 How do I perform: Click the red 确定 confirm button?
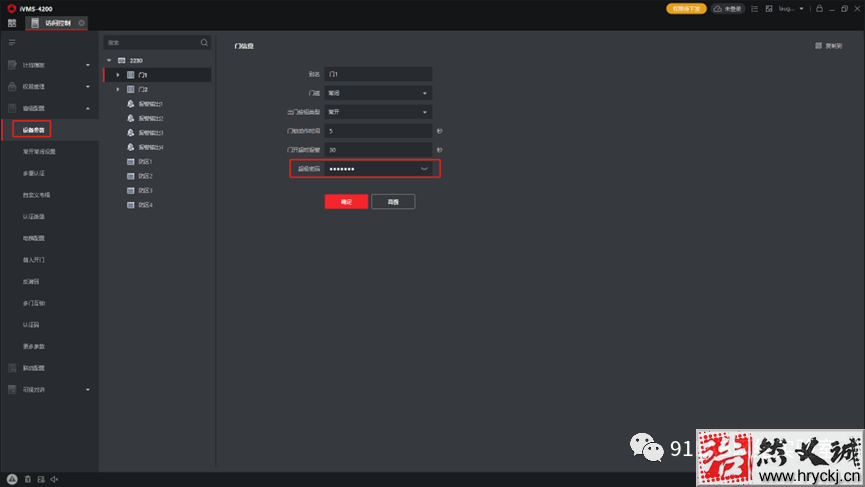click(x=346, y=202)
